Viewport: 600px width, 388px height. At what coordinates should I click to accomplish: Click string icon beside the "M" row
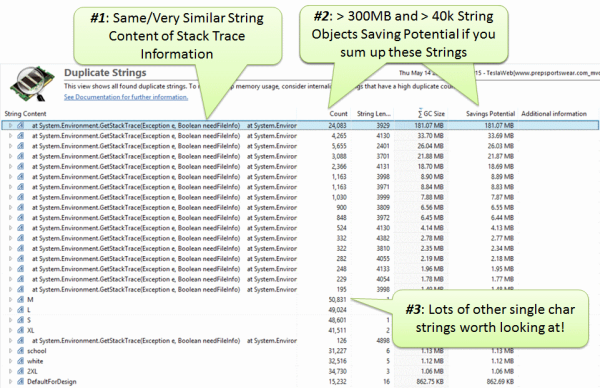(21, 300)
